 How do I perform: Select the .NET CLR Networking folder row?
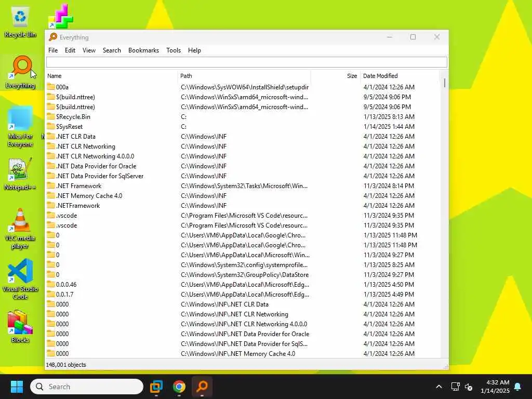(x=243, y=146)
